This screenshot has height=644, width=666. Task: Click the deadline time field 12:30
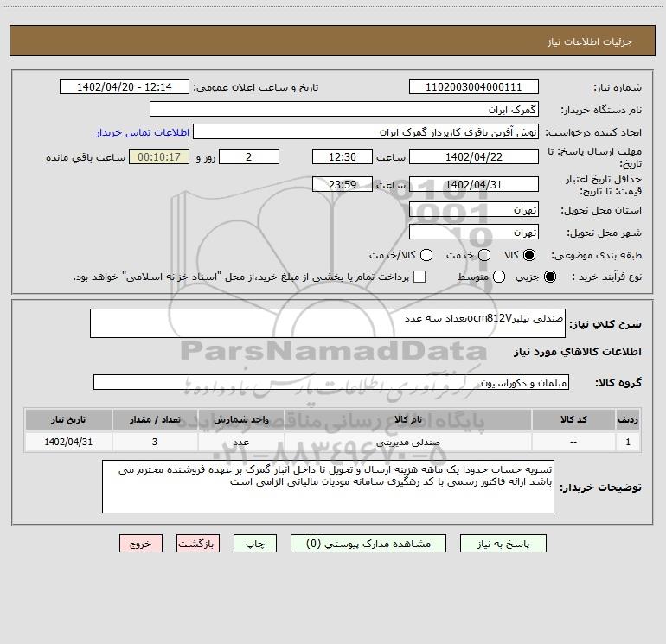tap(343, 156)
